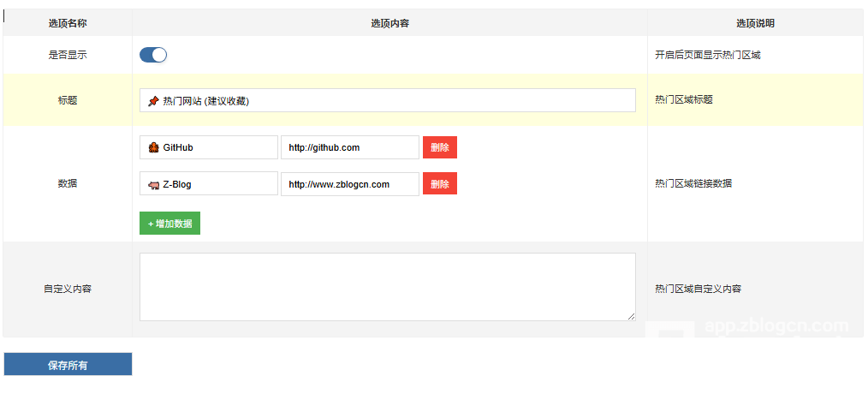The height and width of the screenshot is (394, 868).
Task: Click into the http://www.zblogcn.com URL field
Action: point(349,184)
